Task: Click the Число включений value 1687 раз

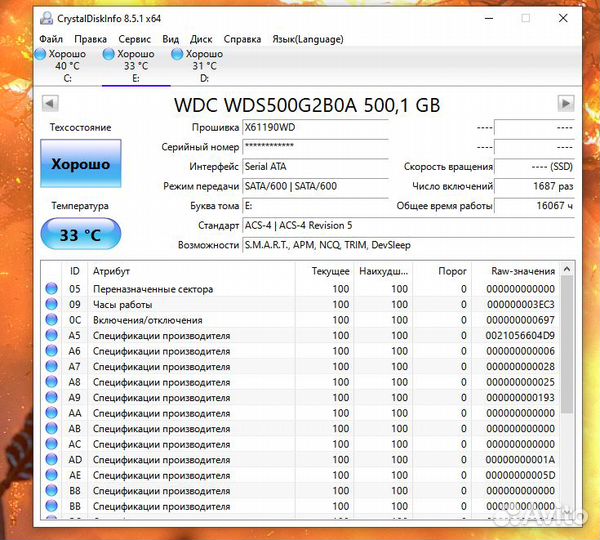Action: (x=534, y=186)
